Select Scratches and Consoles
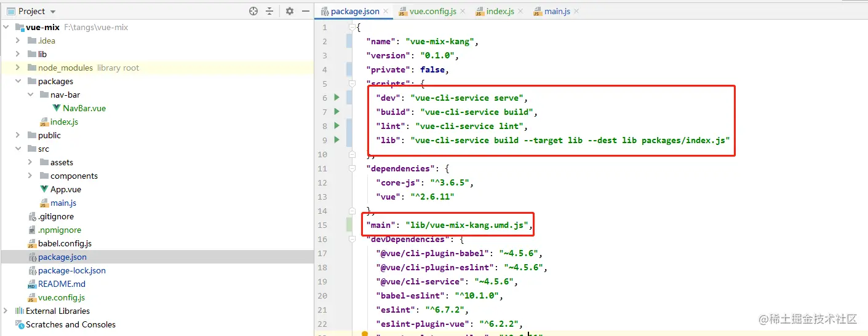The width and height of the screenshot is (868, 336). pos(71,324)
